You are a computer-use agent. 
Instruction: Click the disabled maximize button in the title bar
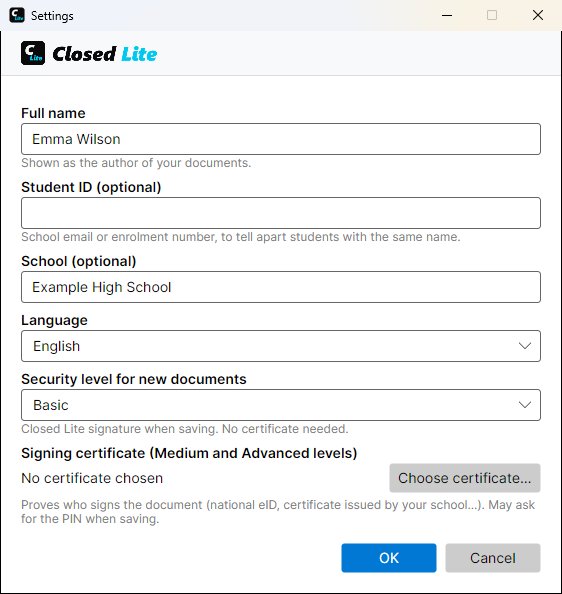pos(492,16)
